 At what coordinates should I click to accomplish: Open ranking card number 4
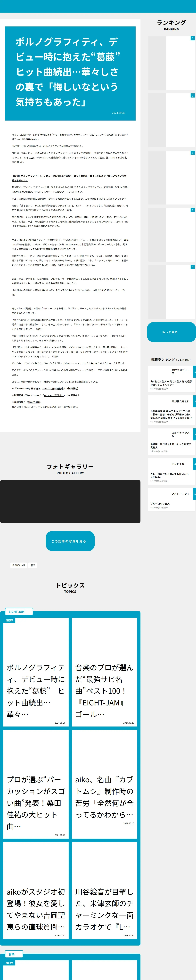point(171,234)
